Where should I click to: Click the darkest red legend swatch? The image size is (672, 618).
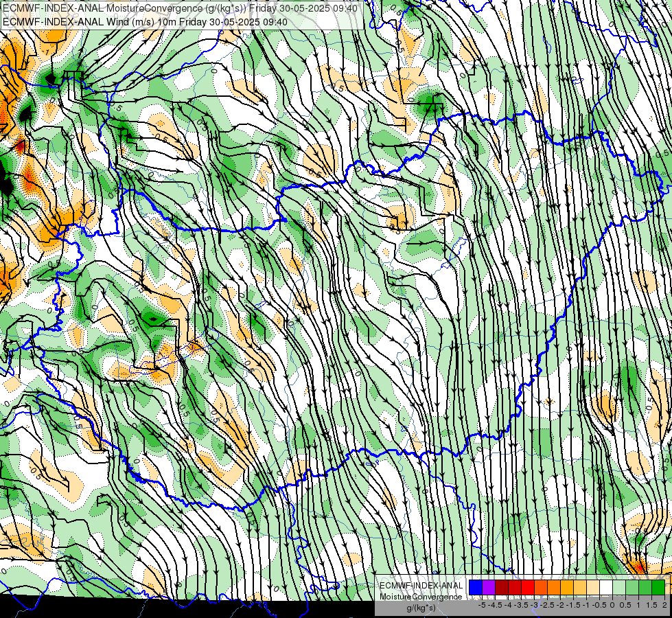click(x=502, y=587)
